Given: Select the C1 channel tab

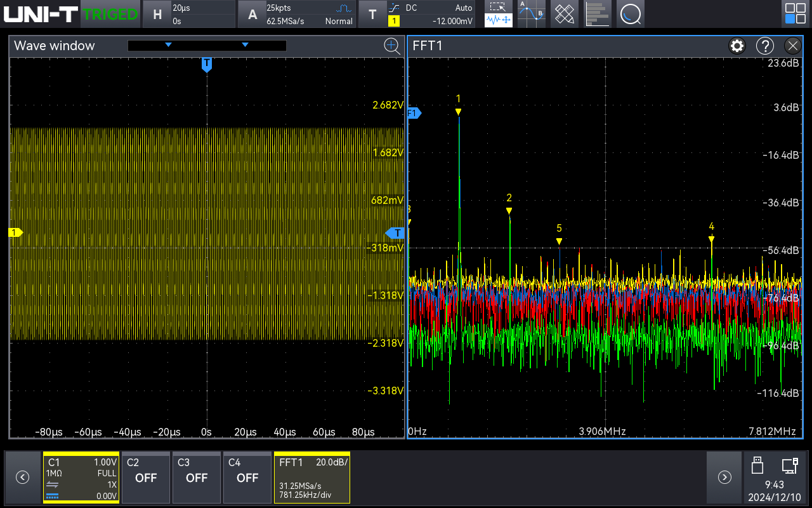Looking at the screenshot, I should (81, 478).
